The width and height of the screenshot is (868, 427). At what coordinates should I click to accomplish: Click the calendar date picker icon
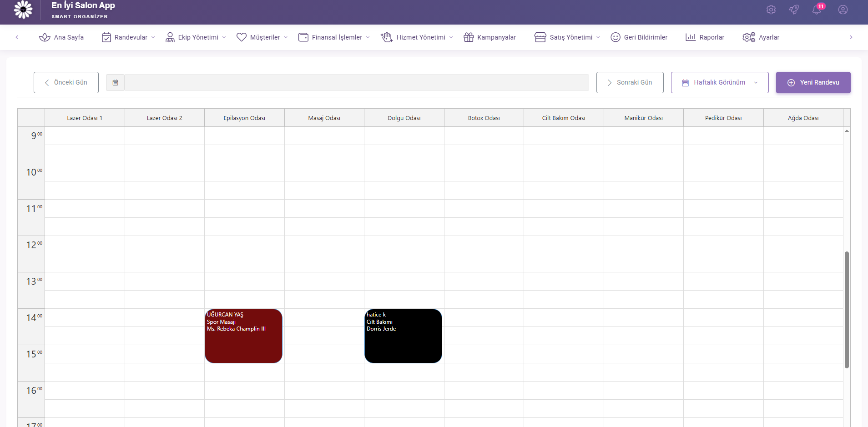(116, 83)
